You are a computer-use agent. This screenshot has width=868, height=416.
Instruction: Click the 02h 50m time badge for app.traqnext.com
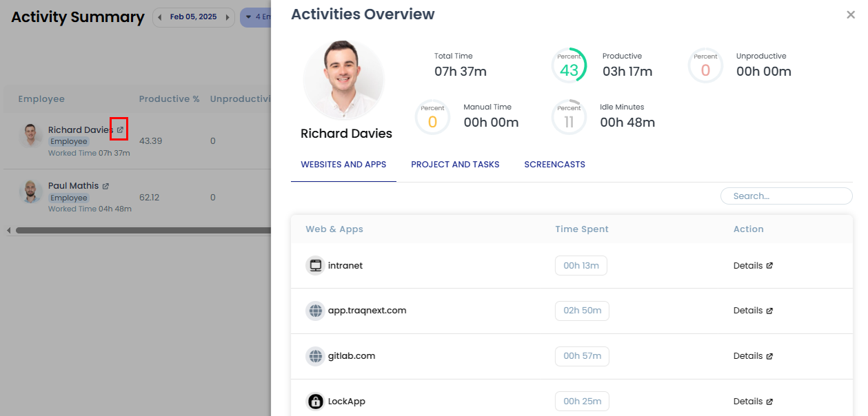point(581,310)
